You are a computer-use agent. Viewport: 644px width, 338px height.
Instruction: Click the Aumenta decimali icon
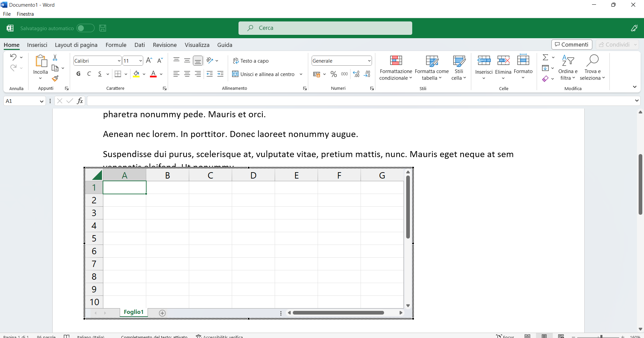tap(356, 74)
